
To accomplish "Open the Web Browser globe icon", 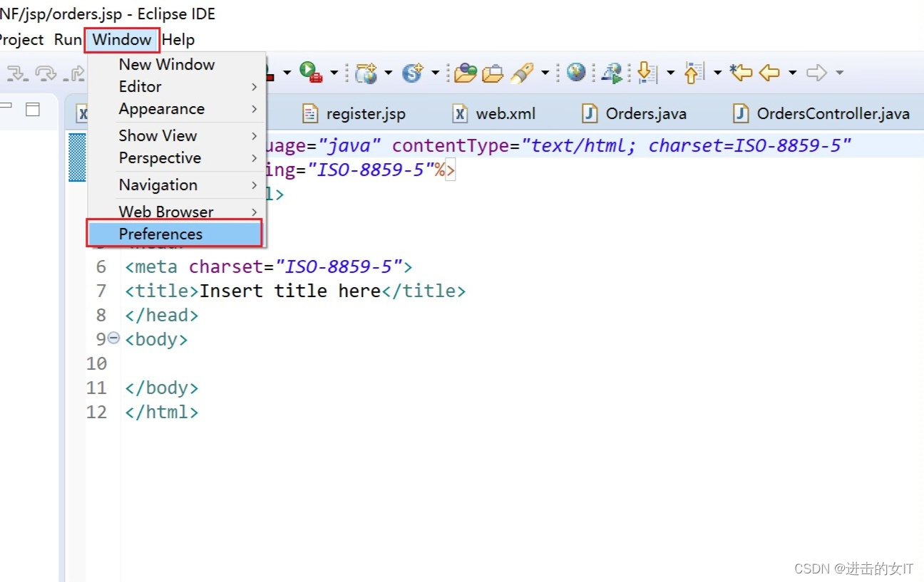I will click(576, 71).
